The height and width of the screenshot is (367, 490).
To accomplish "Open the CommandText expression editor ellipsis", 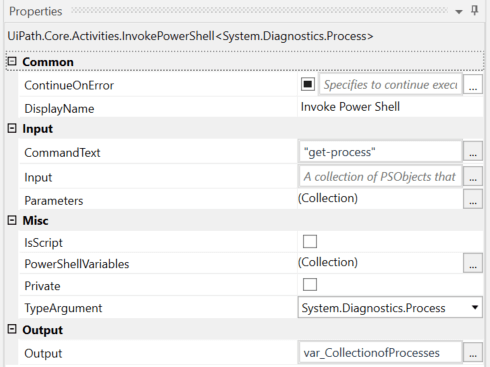I will pos(473,151).
